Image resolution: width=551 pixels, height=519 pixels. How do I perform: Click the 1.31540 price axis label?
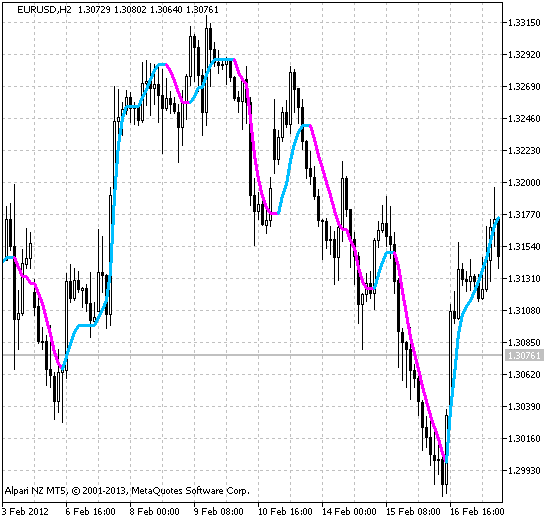tap(524, 246)
